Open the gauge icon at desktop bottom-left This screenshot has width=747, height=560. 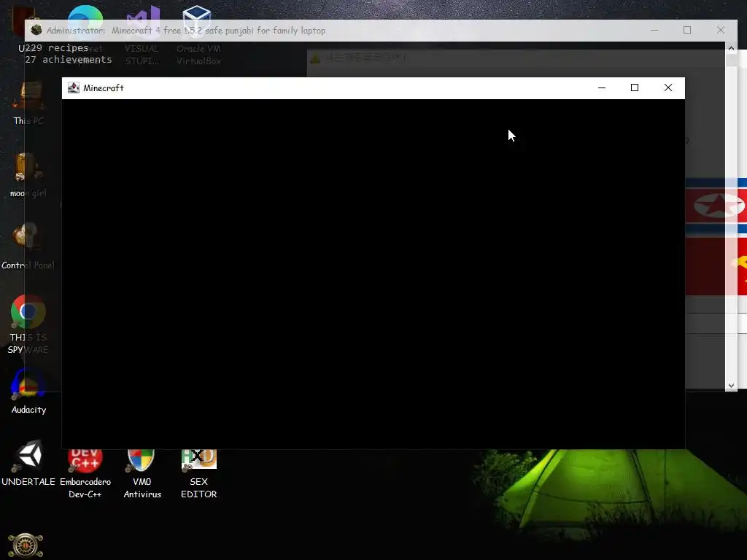(26, 545)
